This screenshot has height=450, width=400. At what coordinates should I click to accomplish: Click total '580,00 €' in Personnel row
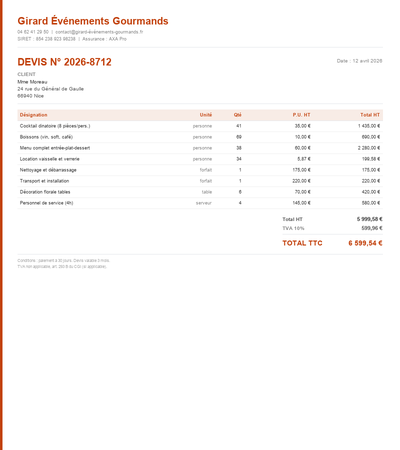(371, 203)
